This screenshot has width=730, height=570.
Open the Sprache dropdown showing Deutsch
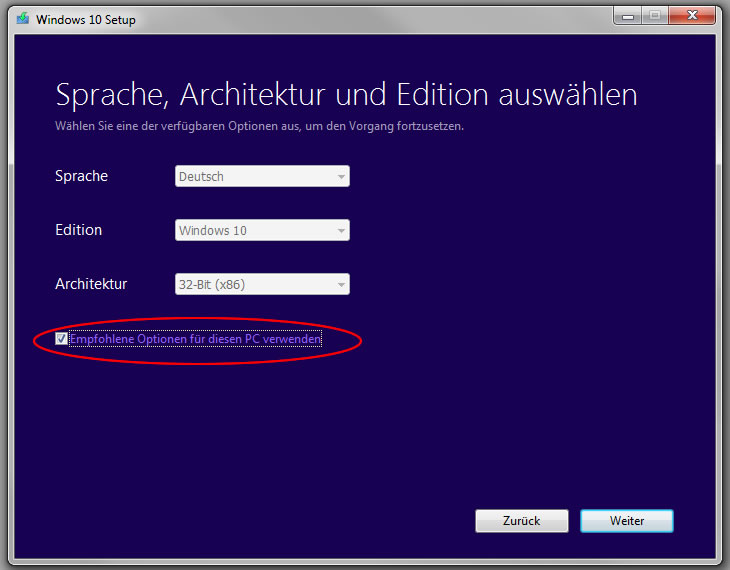point(256,177)
